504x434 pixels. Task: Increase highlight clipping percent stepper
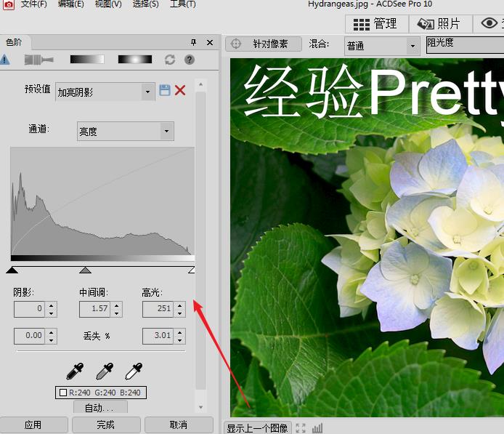coord(180,332)
